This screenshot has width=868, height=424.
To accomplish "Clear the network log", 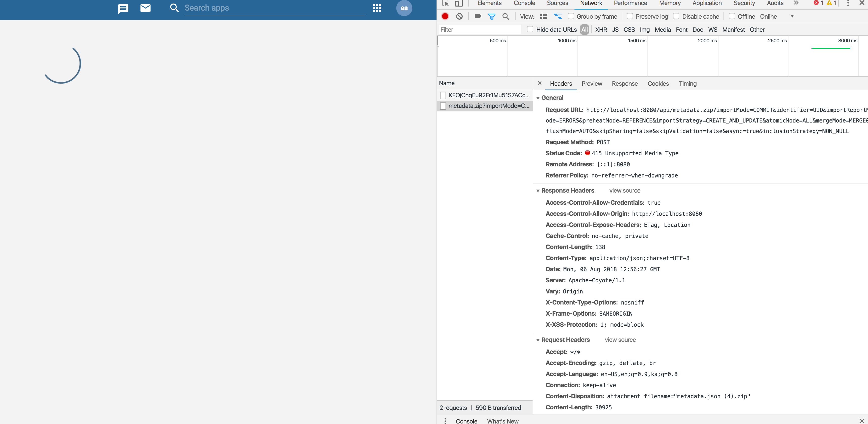I will (459, 16).
